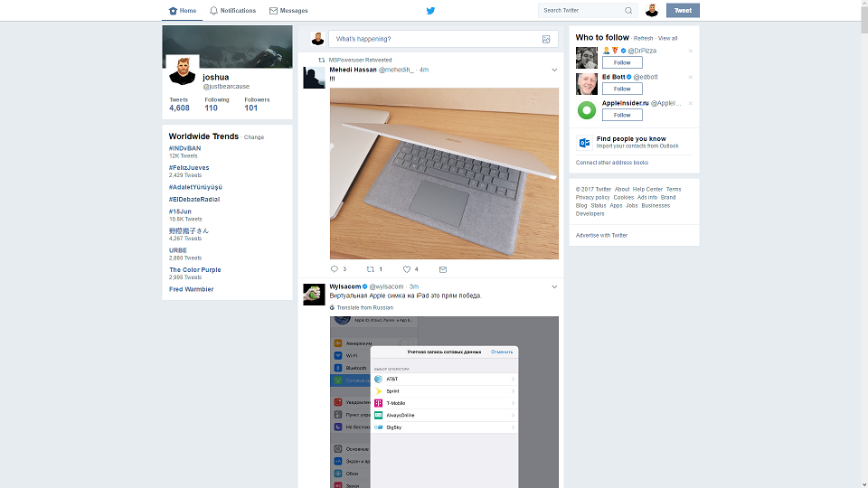Open the #INDvBAN trend

(184, 148)
